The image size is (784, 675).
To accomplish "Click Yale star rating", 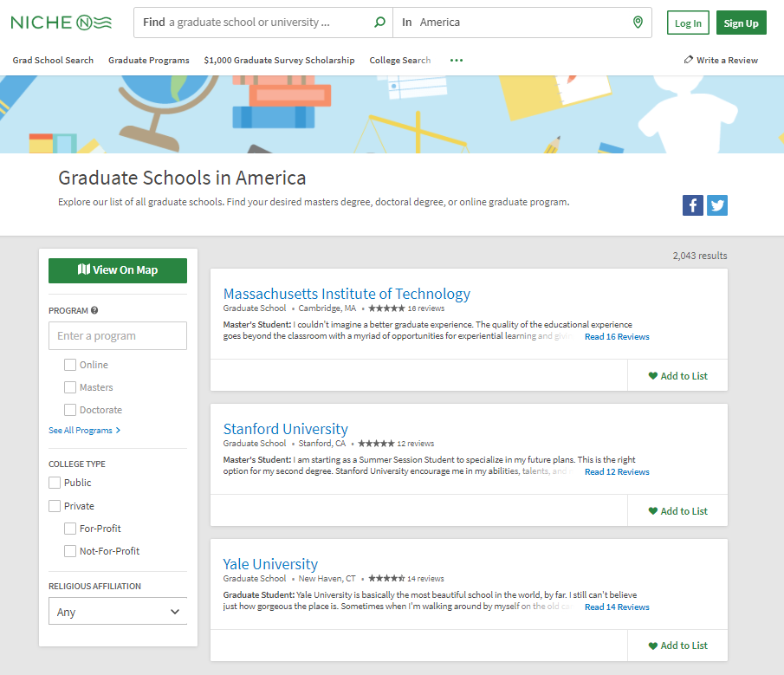I will point(386,579).
